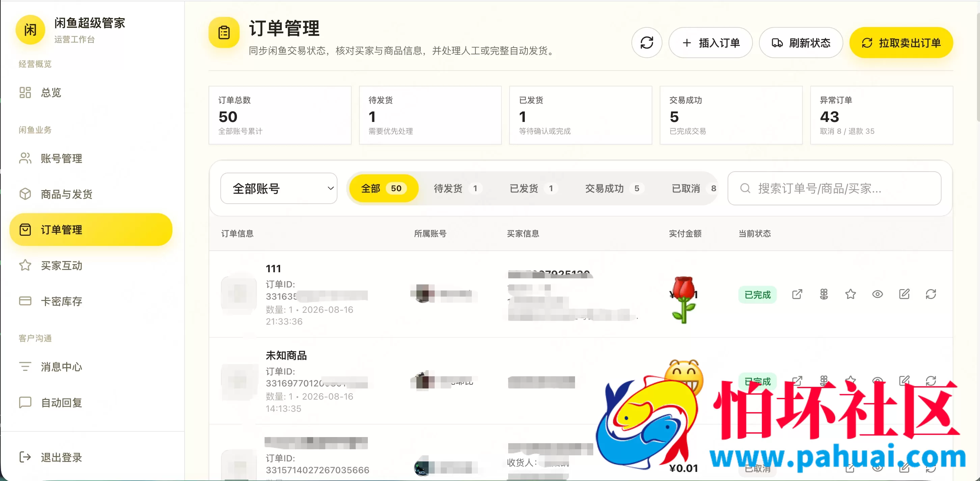
Task: Click the product thumbnail of 未知商品 order
Action: 239,381
